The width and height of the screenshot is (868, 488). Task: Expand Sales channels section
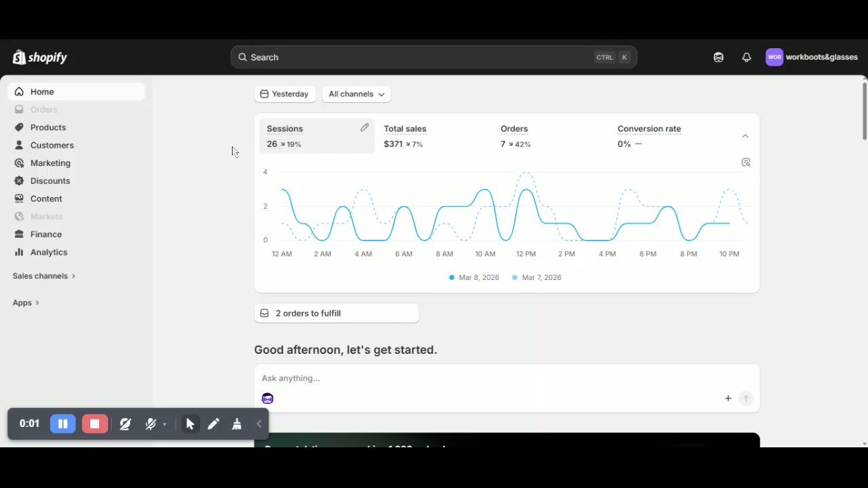[44, 276]
